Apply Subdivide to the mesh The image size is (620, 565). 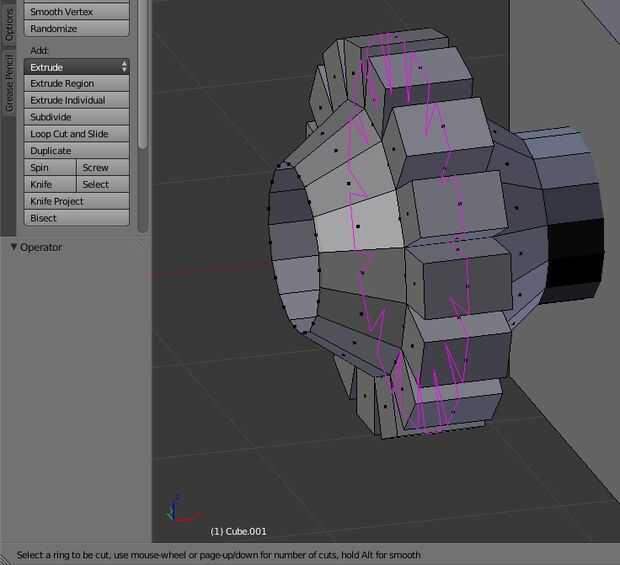tap(76, 117)
